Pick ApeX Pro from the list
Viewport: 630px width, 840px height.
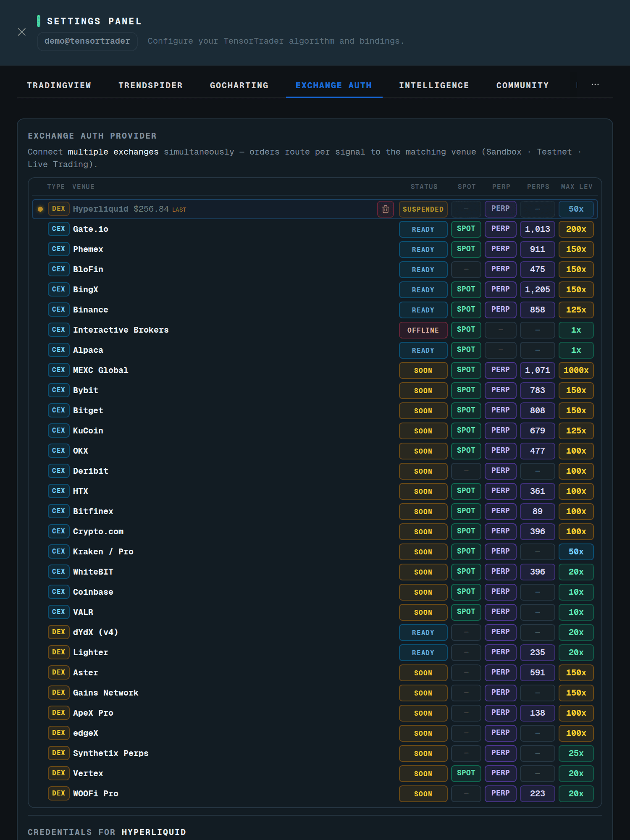tap(315, 713)
